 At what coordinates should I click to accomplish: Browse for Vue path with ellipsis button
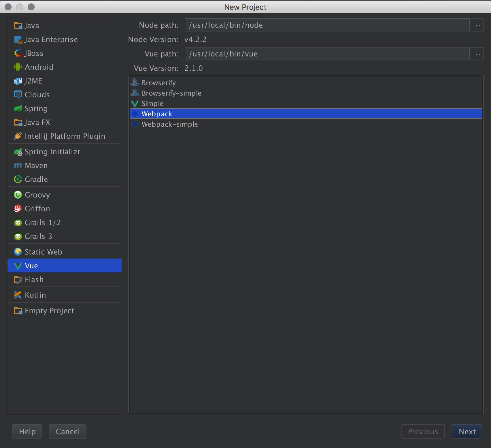pyautogui.click(x=477, y=54)
